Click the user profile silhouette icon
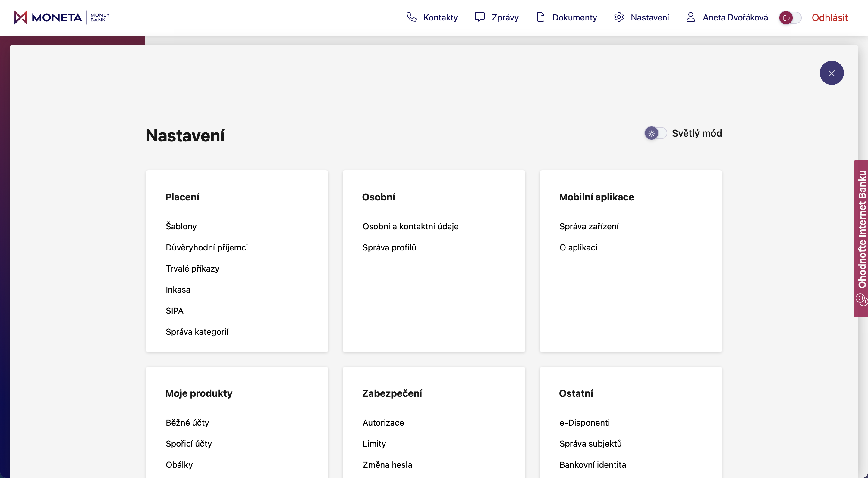This screenshot has width=868, height=478. tap(690, 17)
